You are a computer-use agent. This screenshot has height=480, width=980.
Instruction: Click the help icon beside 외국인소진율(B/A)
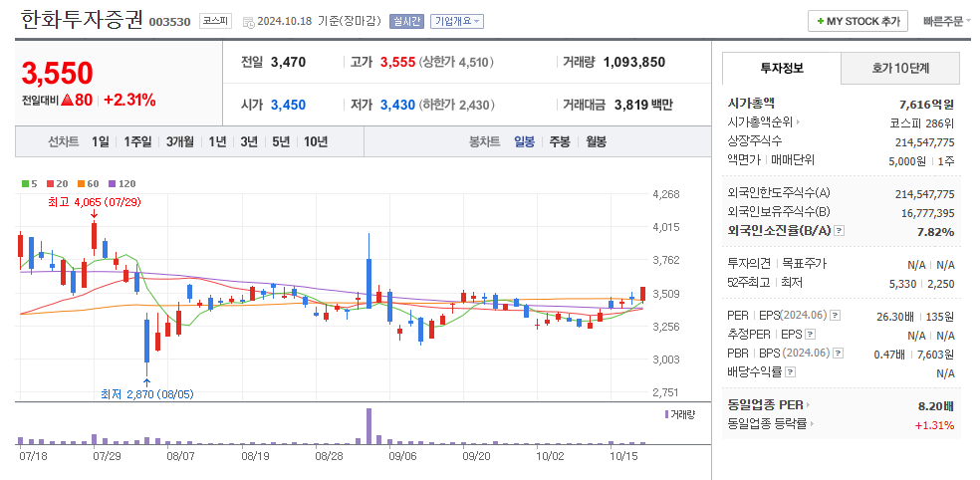(840, 231)
